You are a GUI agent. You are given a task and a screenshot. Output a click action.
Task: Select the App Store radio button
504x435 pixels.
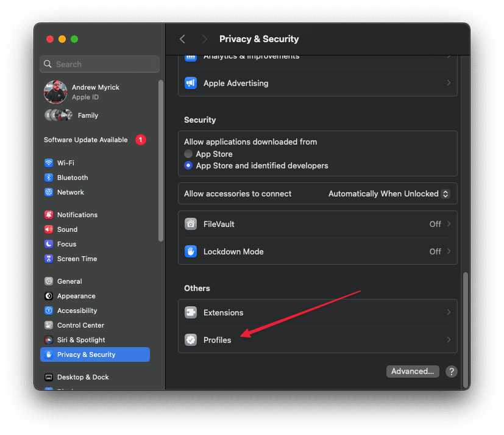click(188, 154)
